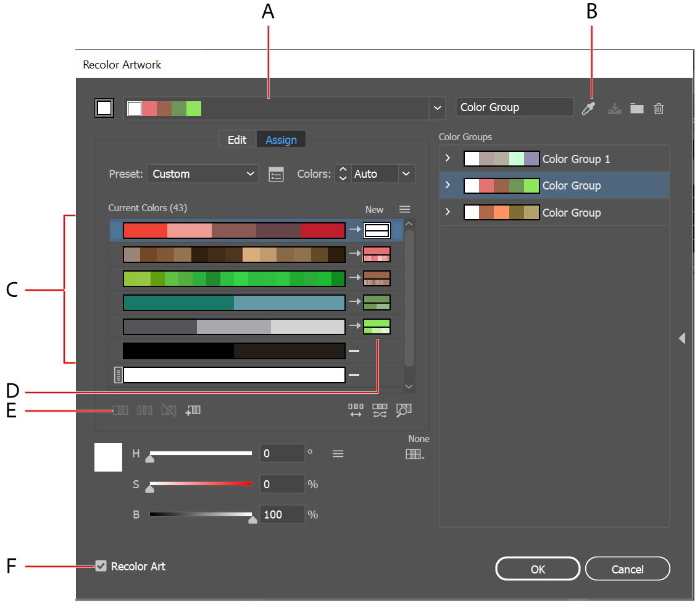
Task: Click the OK button
Action: pyautogui.click(x=537, y=568)
